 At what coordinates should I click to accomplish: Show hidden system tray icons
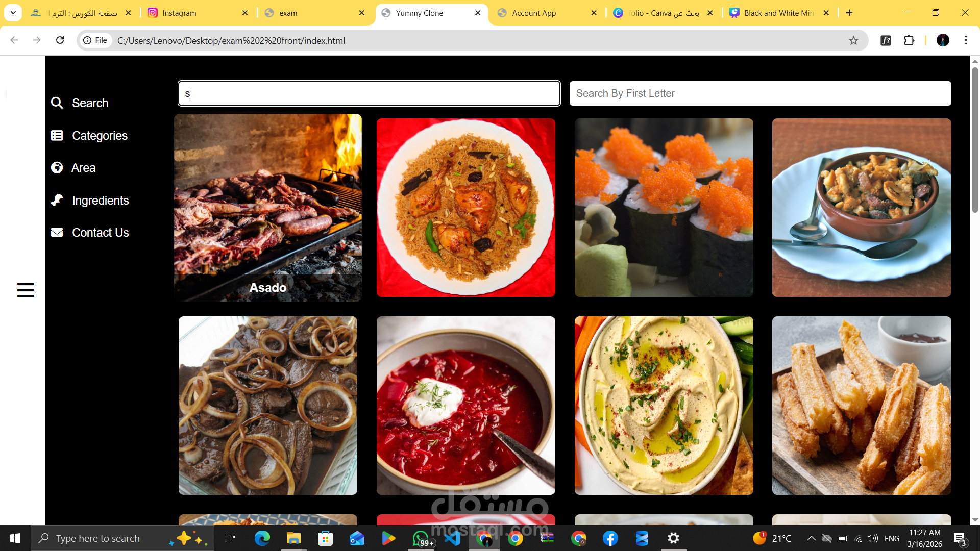pyautogui.click(x=811, y=538)
